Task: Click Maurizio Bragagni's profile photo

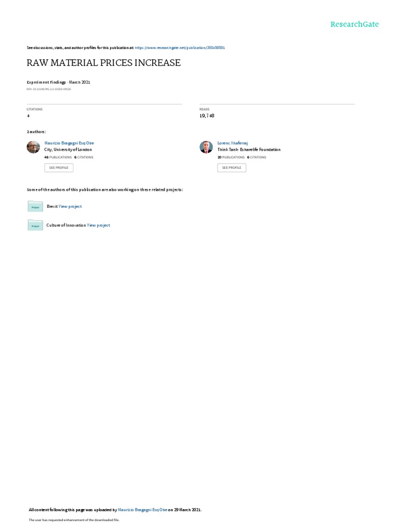Action: pyautogui.click(x=33, y=147)
